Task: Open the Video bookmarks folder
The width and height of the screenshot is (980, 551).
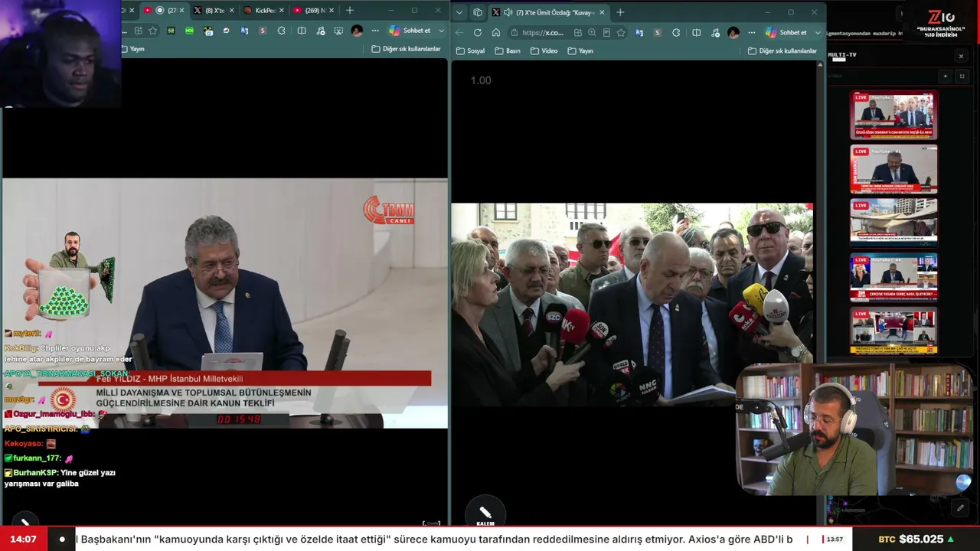Action: point(544,51)
